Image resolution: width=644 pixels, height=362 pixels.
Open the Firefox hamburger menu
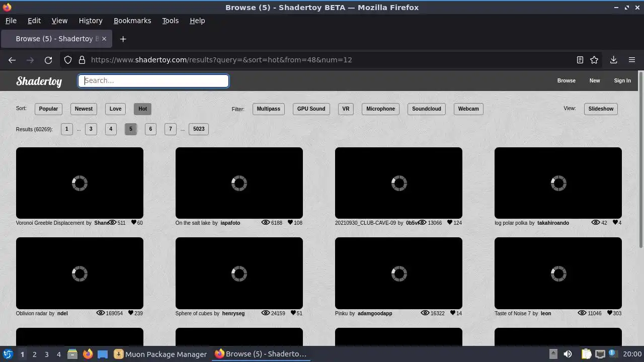coord(632,60)
